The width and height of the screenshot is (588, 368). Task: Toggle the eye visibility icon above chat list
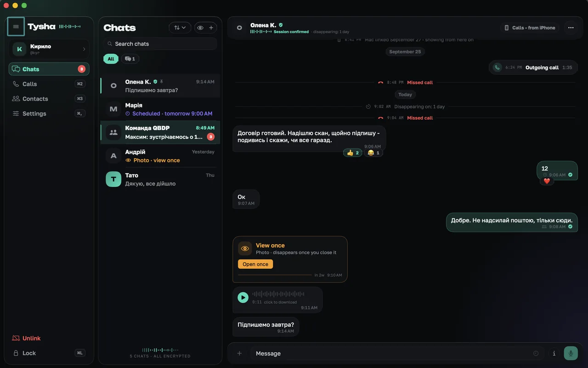(x=200, y=28)
